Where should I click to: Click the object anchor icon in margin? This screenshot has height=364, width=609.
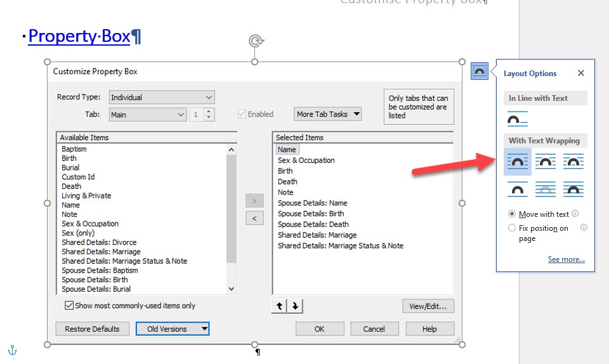point(13,350)
